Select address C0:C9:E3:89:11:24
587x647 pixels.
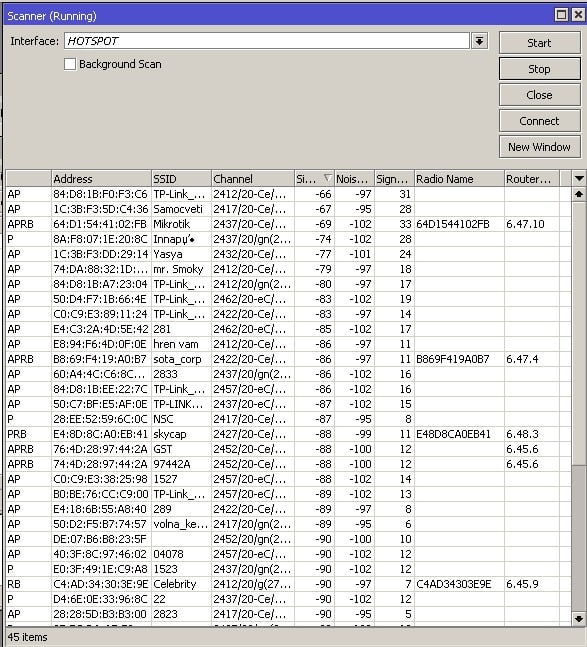click(100, 314)
